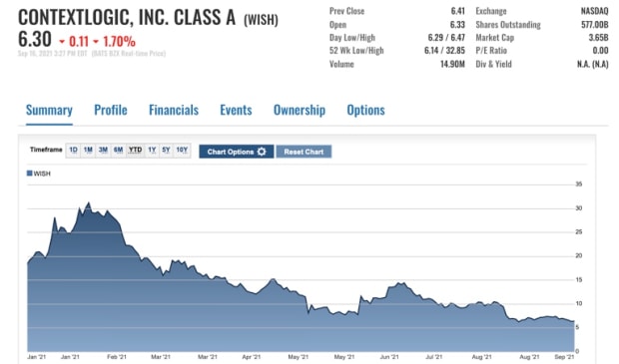Click the January peak on the price chart
Image resolution: width=619 pixels, height=364 pixels.
tap(89, 203)
